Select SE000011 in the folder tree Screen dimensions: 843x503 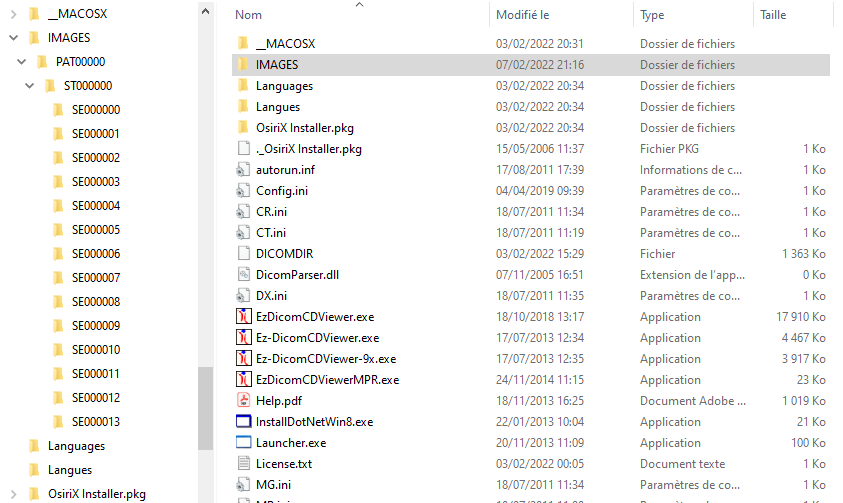96,373
